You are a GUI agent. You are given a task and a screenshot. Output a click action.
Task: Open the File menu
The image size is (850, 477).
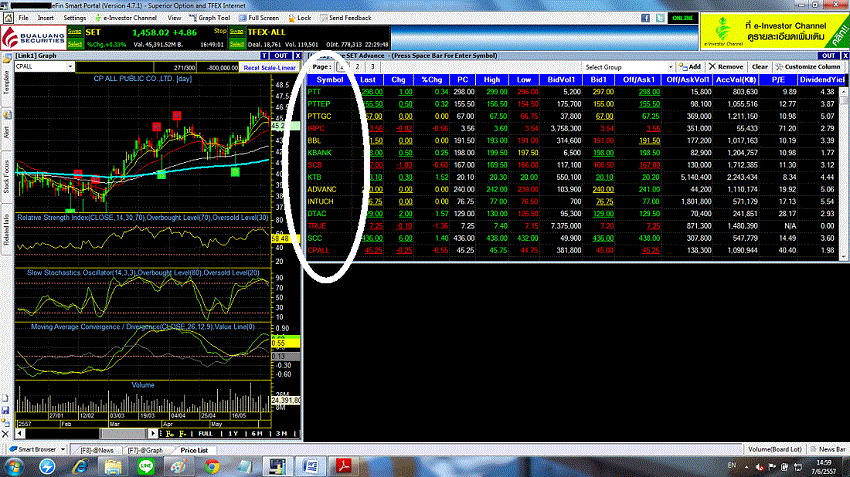point(23,18)
